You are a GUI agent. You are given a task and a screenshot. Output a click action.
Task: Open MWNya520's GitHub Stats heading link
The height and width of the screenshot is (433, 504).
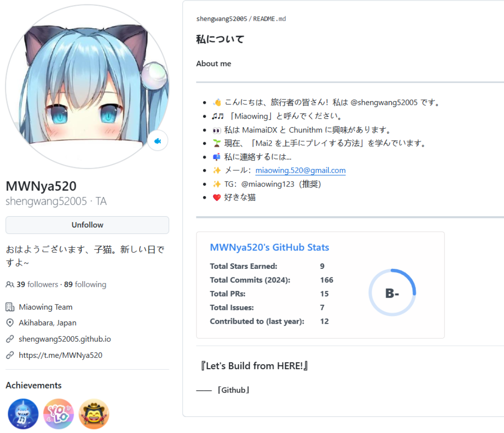(270, 247)
